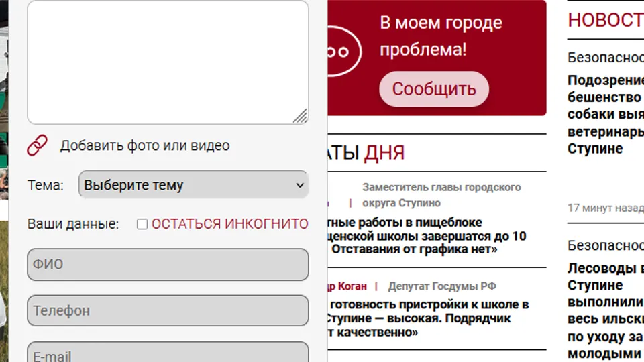Click 'Заместитель главы городского округа Ступино' text
This screenshot has height=362, width=644.
click(441, 195)
